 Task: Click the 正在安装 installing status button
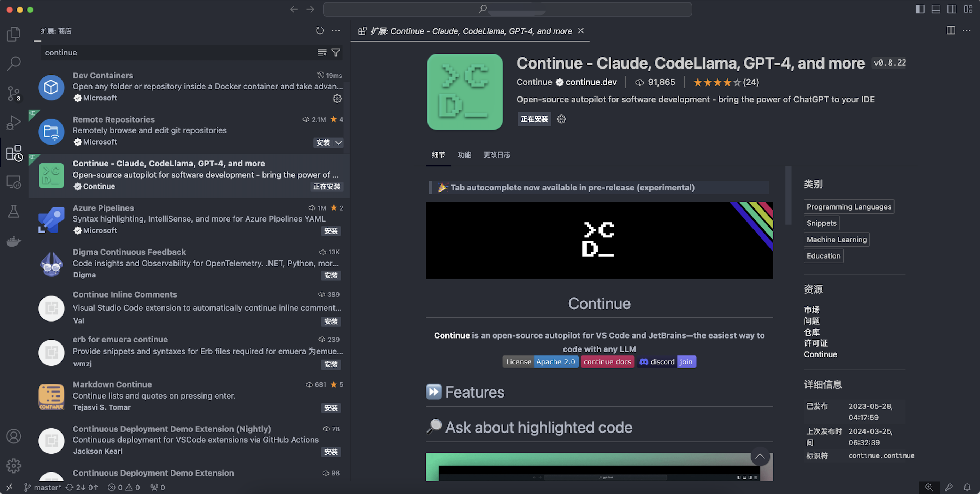pyautogui.click(x=533, y=118)
